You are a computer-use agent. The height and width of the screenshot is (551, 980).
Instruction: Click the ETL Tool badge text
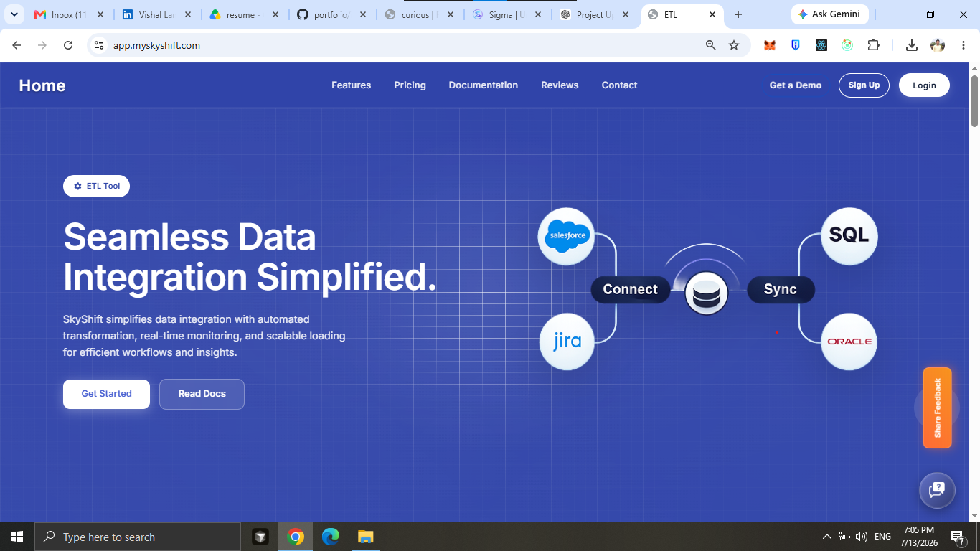click(103, 186)
